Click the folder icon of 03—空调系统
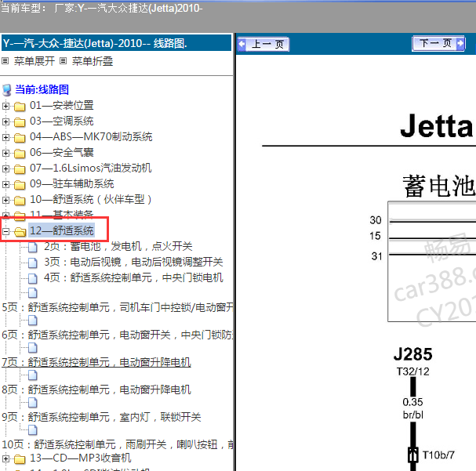The height and width of the screenshot is (471, 476). tap(20, 122)
